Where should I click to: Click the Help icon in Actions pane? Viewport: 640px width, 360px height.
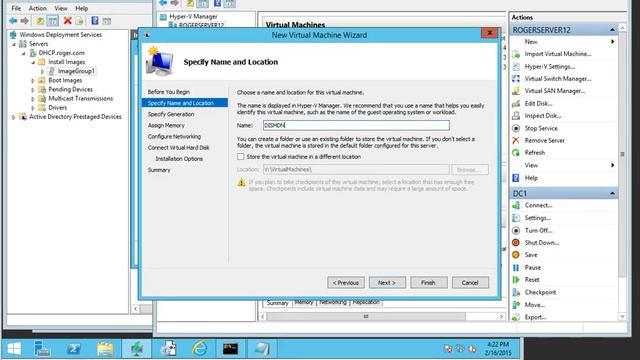pos(516,178)
